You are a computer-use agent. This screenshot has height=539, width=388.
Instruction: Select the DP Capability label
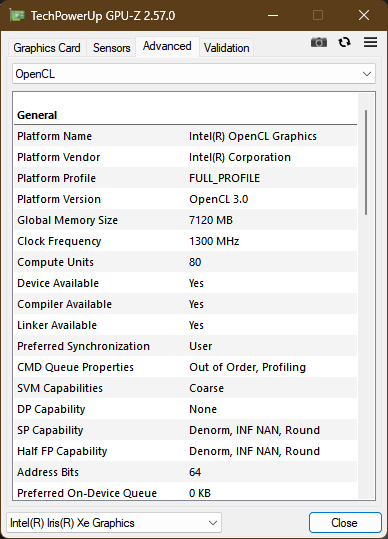[x=51, y=409]
